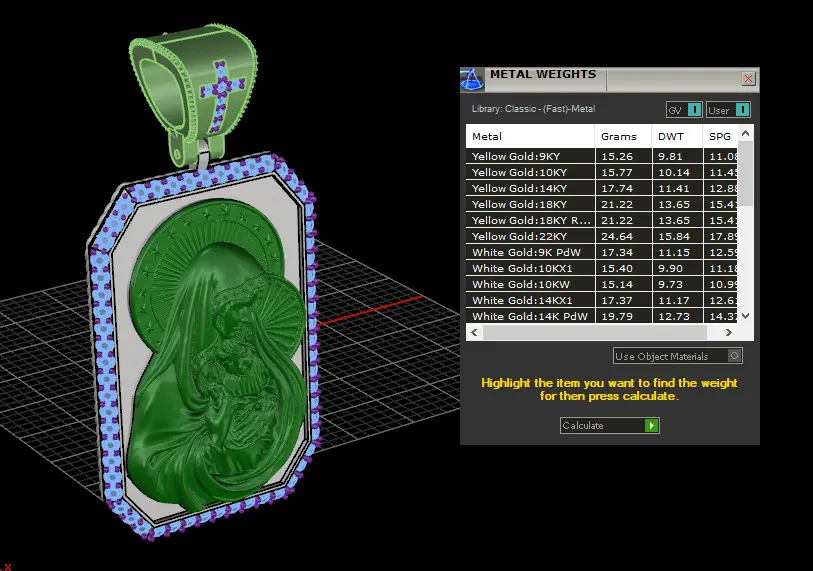Click the green Calculate arrow icon
The image size is (813, 571).
(x=651, y=425)
